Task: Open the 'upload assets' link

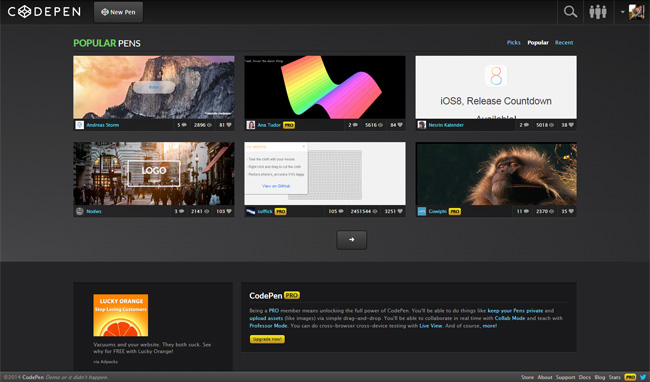Action: pyautogui.click(x=266, y=318)
